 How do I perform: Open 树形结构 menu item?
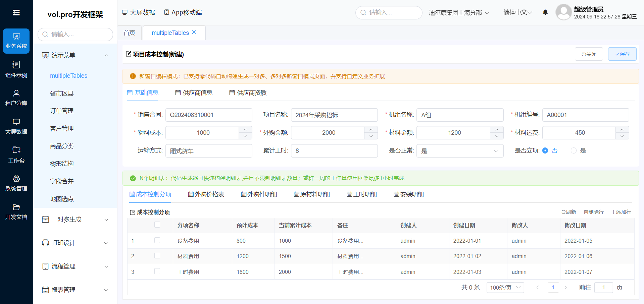click(x=62, y=164)
